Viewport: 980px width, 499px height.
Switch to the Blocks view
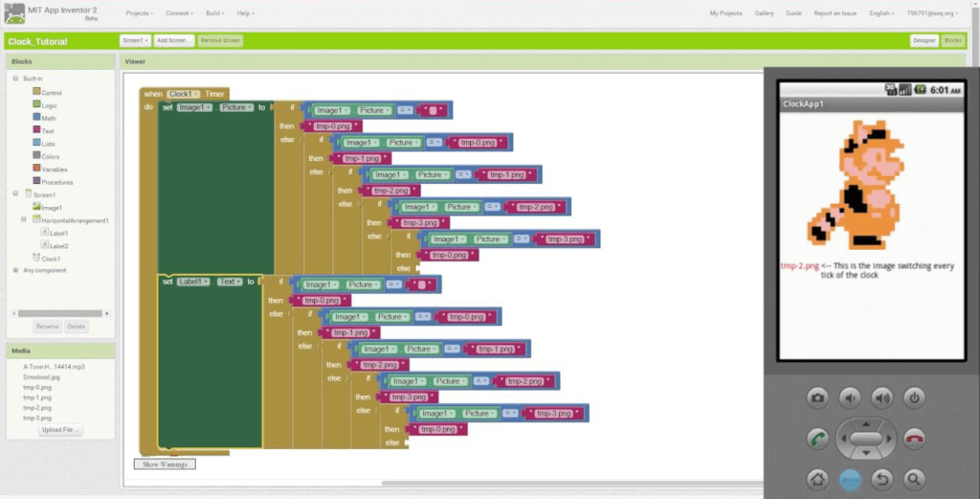(x=953, y=40)
